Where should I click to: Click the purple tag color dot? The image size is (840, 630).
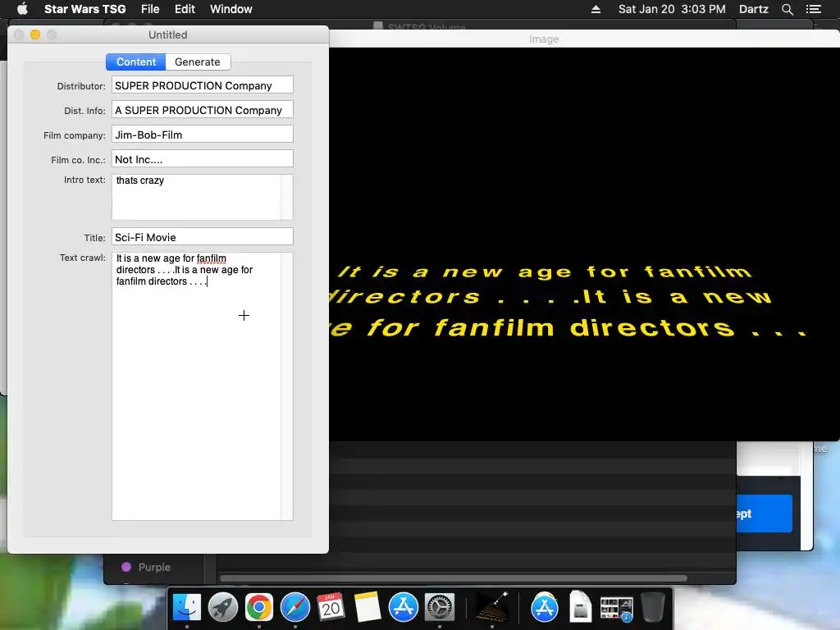(x=126, y=567)
